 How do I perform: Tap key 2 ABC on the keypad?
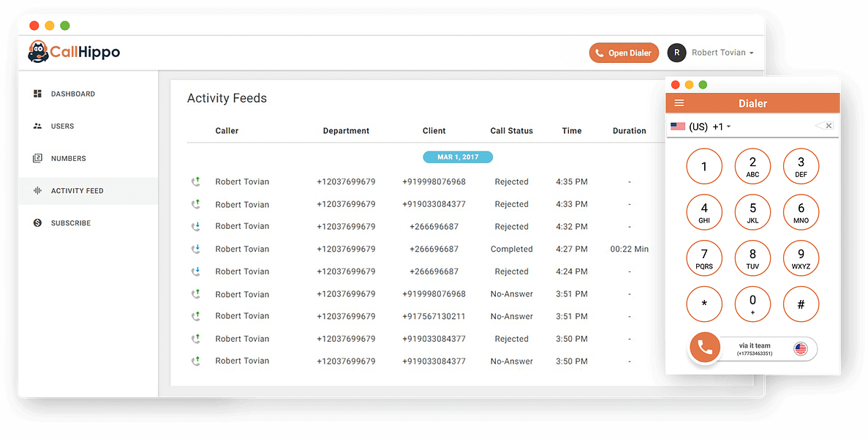pos(752,166)
